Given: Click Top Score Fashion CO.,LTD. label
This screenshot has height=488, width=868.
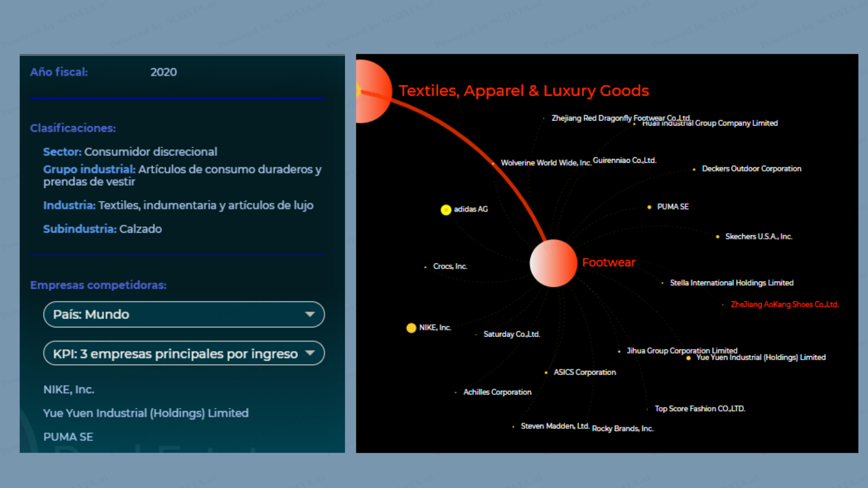Looking at the screenshot, I should pos(700,408).
